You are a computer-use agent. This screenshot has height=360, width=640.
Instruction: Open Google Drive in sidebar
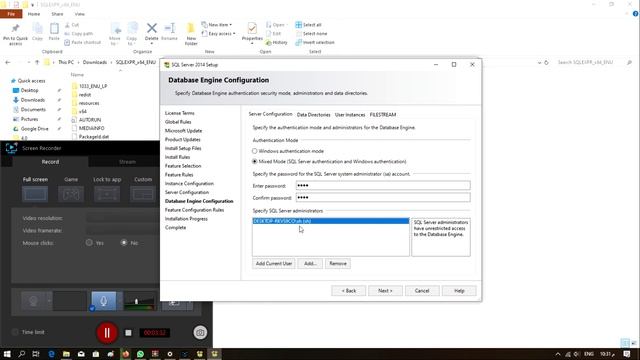(34, 129)
